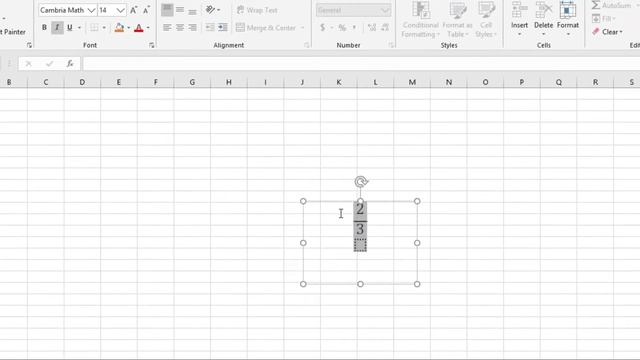Select Top Align icon
This screenshot has width=640, height=360.
167,10
